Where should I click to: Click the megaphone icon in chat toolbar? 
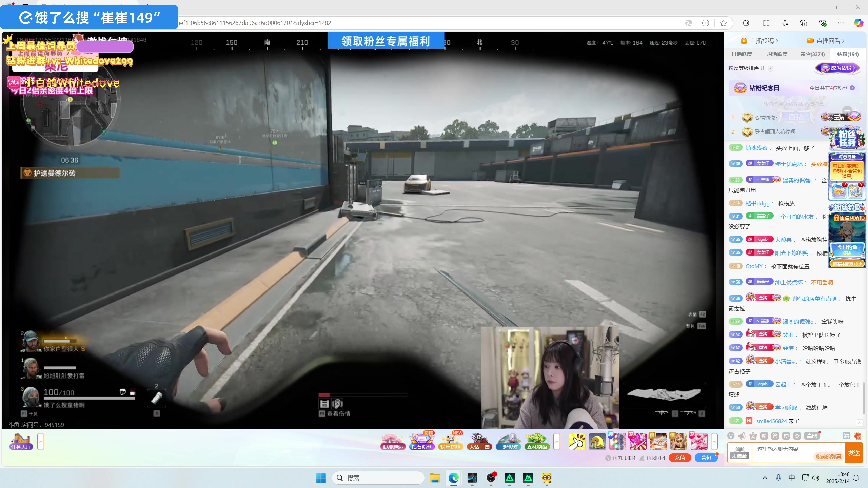tap(742, 436)
